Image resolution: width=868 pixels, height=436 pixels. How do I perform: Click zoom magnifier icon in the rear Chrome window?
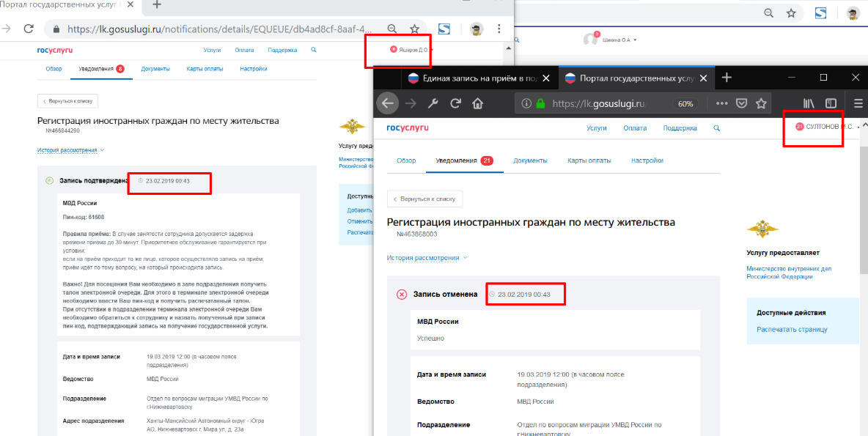768,13
